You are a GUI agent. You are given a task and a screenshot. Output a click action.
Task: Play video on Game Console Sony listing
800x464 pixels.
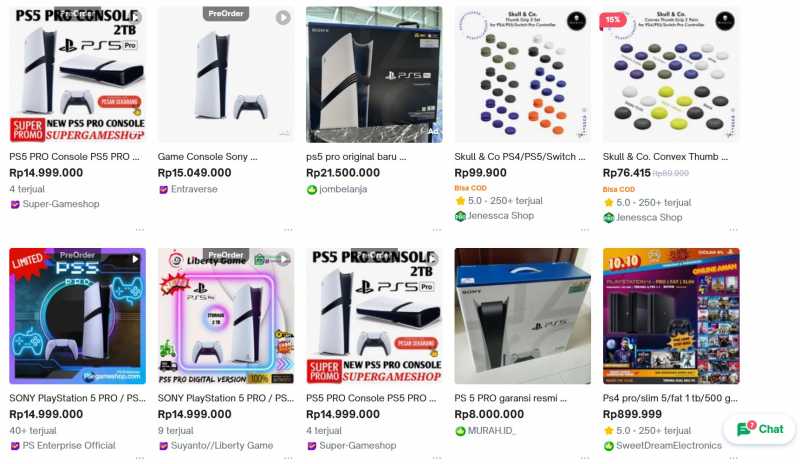point(283,18)
